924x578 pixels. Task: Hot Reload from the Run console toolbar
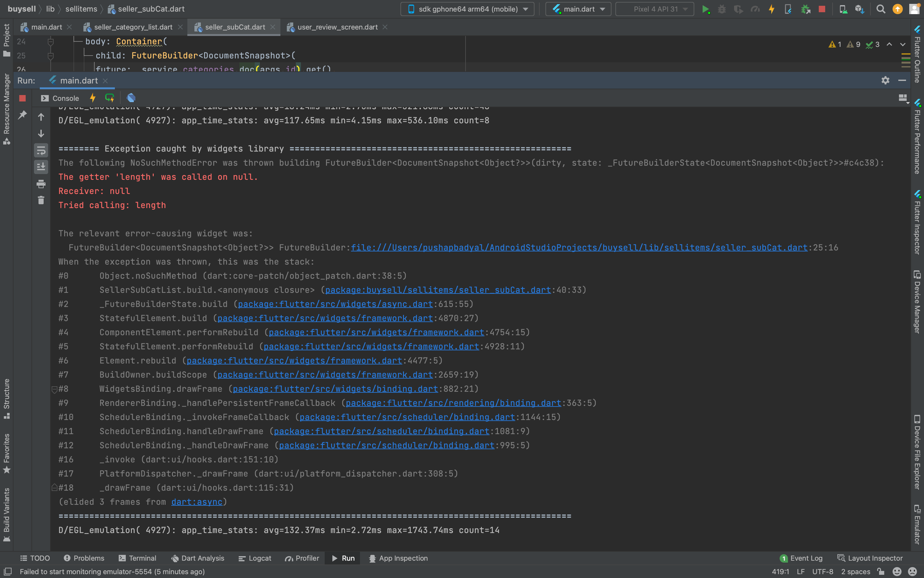tap(93, 98)
